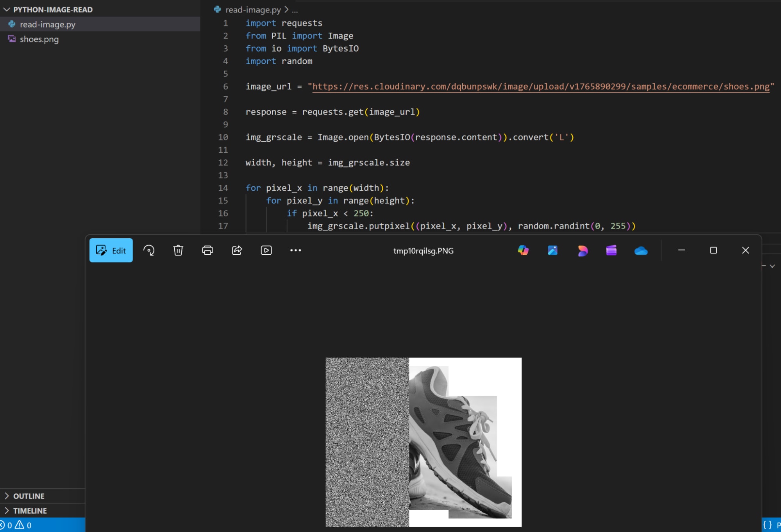
Task: Open the cloudinary image URL link
Action: (540, 86)
